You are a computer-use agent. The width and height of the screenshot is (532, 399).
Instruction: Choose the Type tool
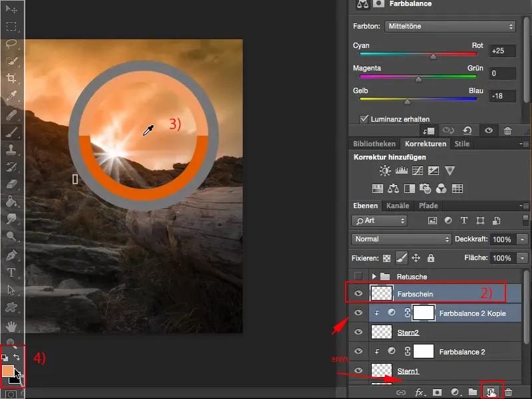pos(11,272)
